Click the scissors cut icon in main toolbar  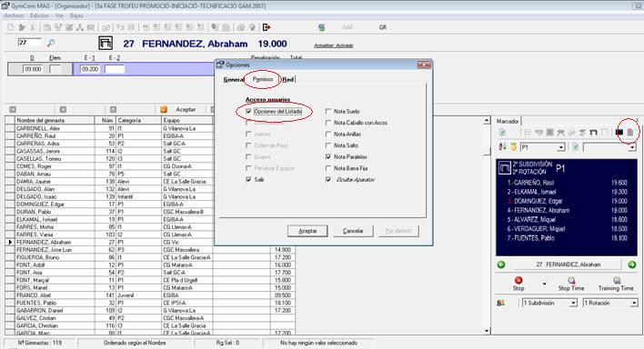click(x=33, y=27)
